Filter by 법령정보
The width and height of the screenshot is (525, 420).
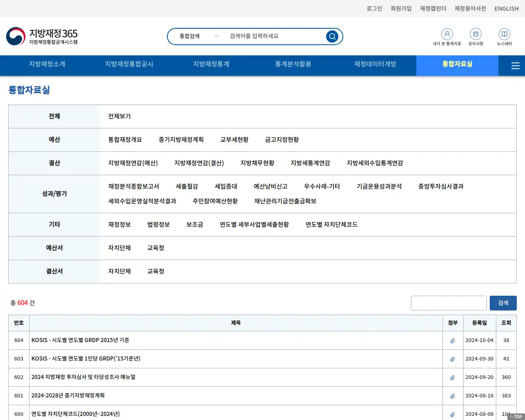click(159, 225)
